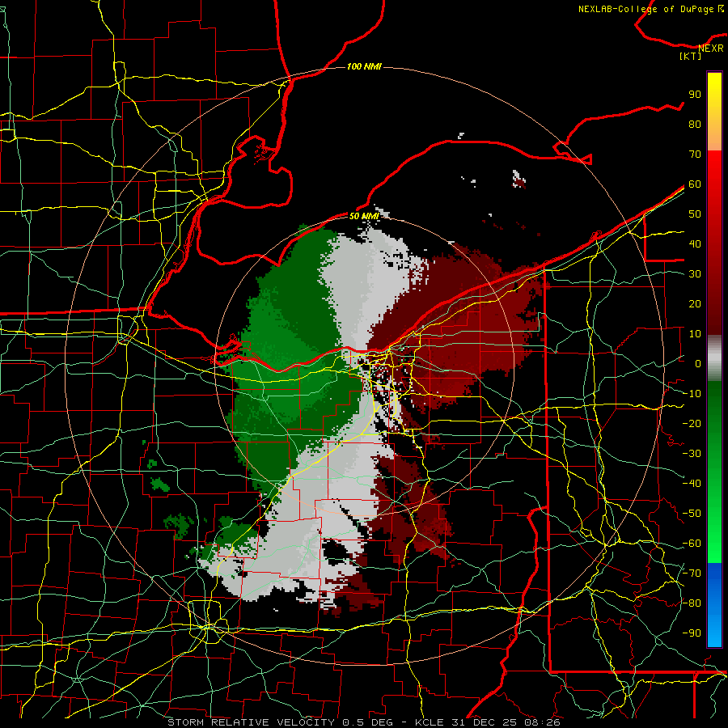Click the 10 tick label on the velocity scale
The width and height of the screenshot is (728, 728).
[695, 334]
